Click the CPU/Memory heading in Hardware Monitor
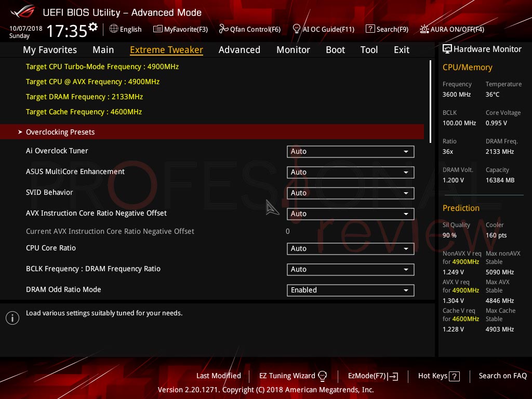Image resolution: width=532 pixels, height=399 pixels. pos(467,68)
